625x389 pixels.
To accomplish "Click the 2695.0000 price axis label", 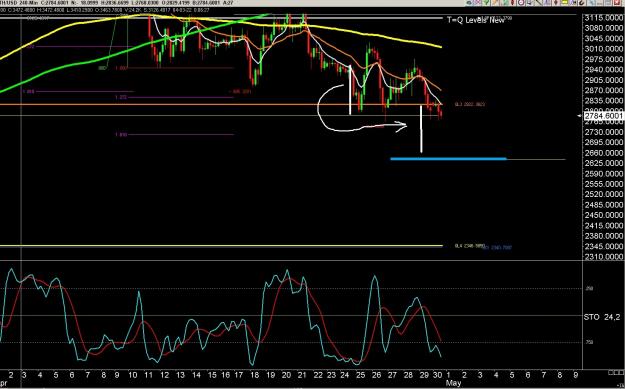I will point(603,143).
